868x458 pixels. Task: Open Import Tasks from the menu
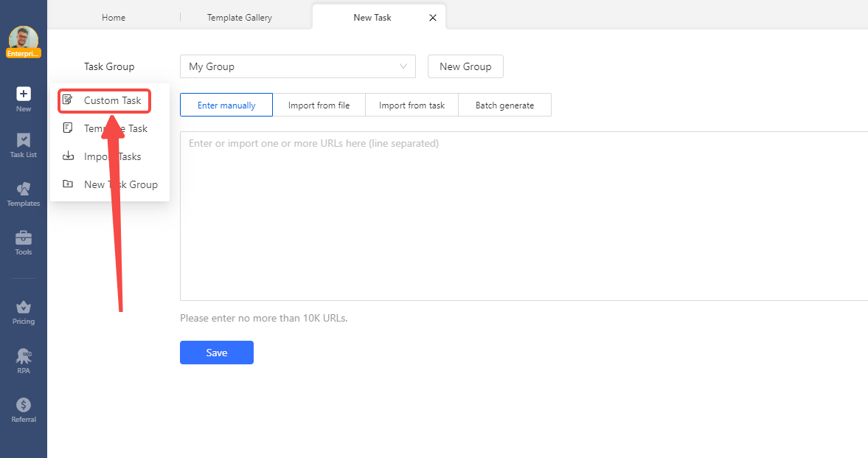click(107, 156)
